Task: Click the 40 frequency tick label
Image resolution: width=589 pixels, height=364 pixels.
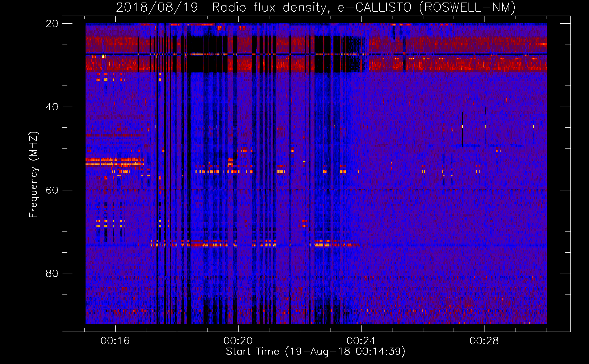Action: pyautogui.click(x=52, y=107)
